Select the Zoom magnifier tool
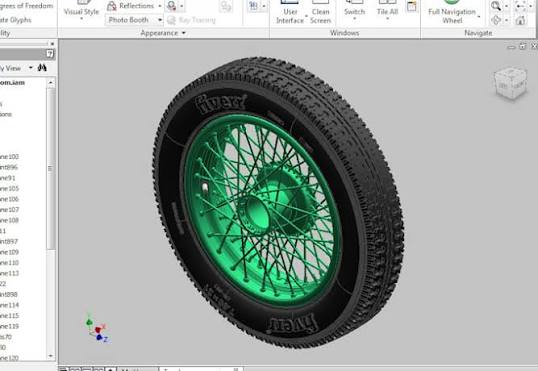Image resolution: width=538 pixels, height=371 pixels. (x=495, y=5)
